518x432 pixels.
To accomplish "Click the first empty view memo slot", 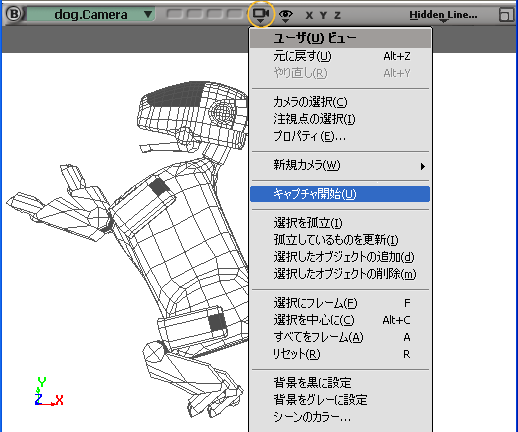I will [174, 14].
